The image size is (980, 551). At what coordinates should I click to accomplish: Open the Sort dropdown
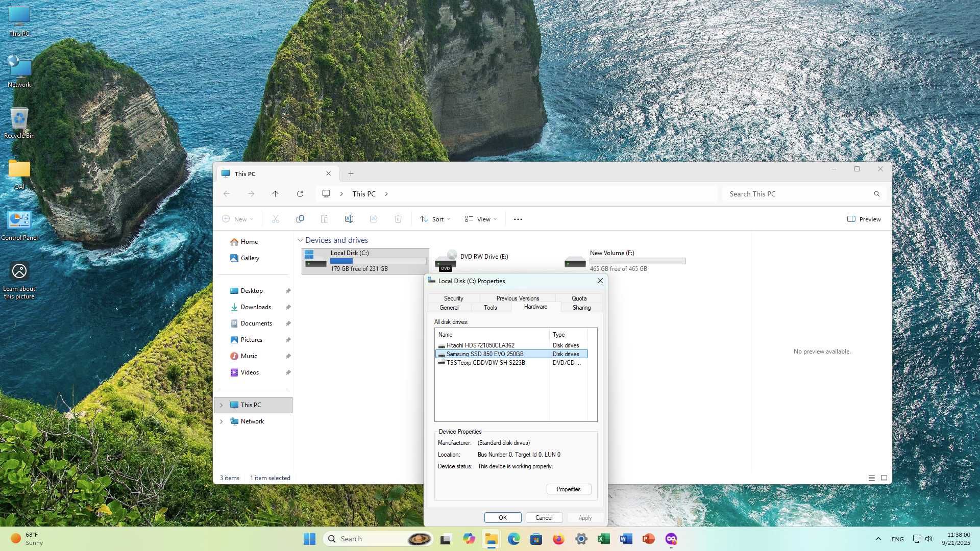click(435, 219)
